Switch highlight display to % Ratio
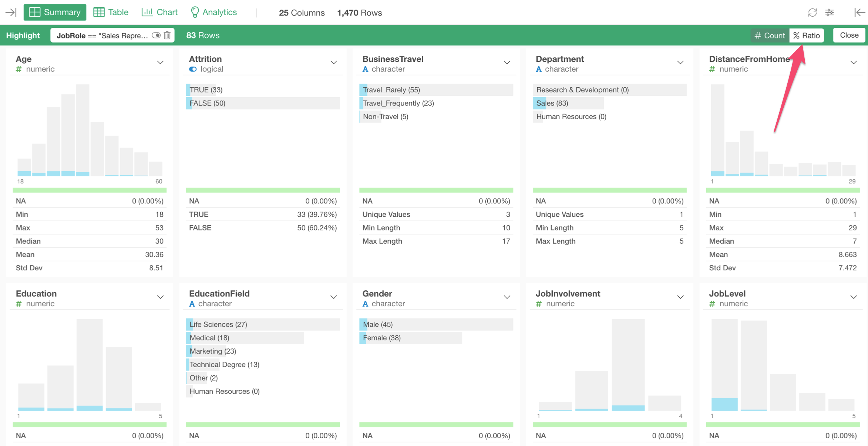The height and width of the screenshot is (446, 868). point(807,35)
